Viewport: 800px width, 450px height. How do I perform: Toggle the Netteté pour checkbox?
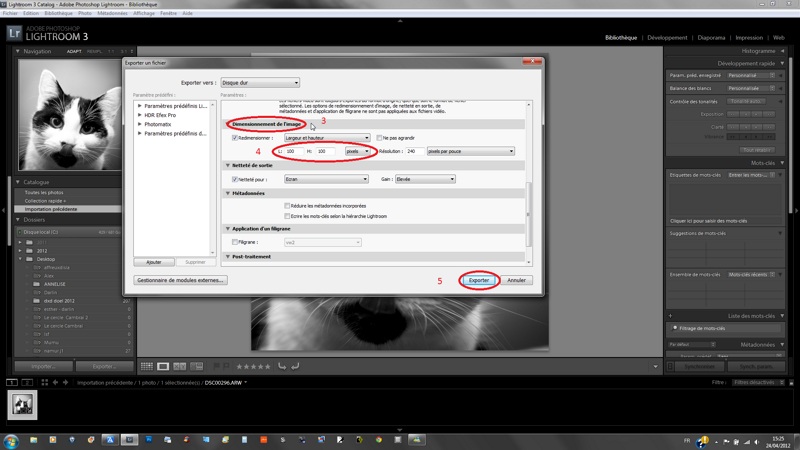[x=235, y=179]
